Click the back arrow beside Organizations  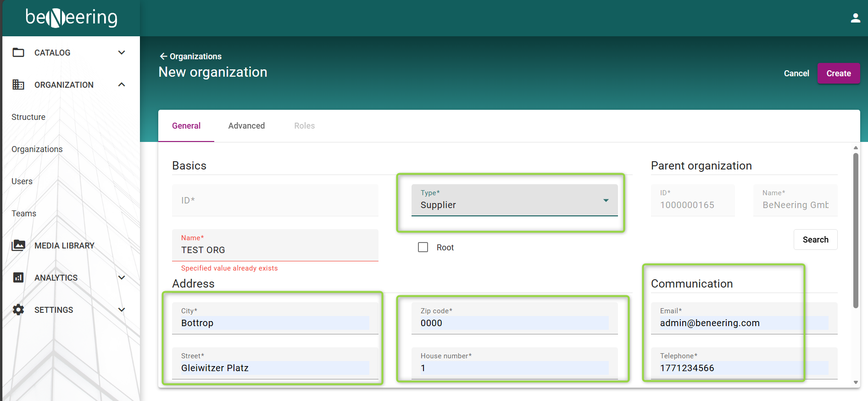[x=163, y=56]
